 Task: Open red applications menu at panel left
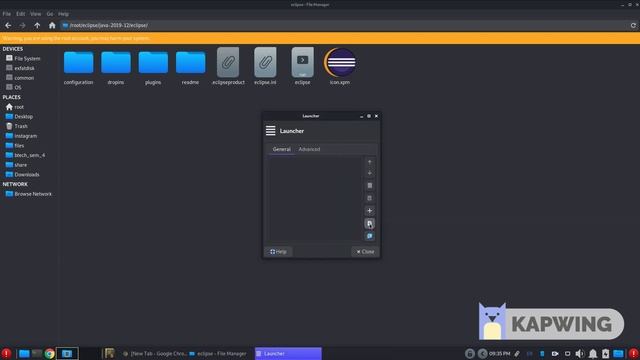pos(6,353)
